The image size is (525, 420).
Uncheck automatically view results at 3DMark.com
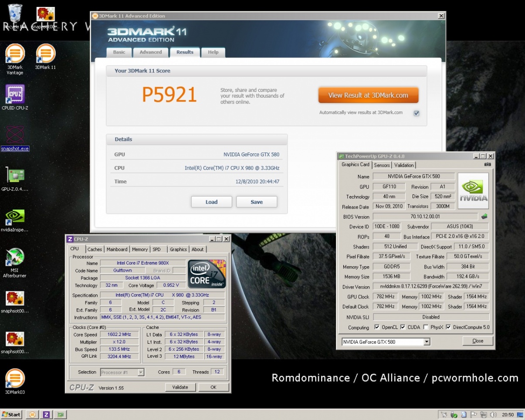pyautogui.click(x=417, y=113)
